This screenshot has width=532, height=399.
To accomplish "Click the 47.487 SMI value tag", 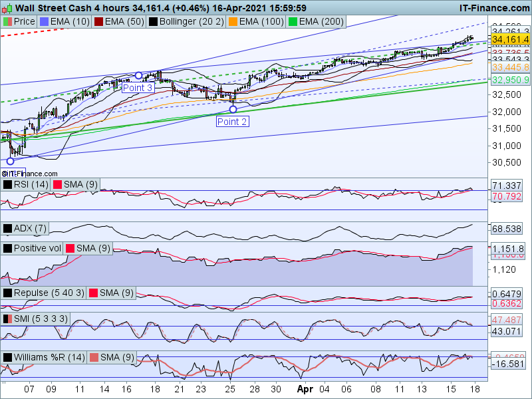I will tap(507, 320).
